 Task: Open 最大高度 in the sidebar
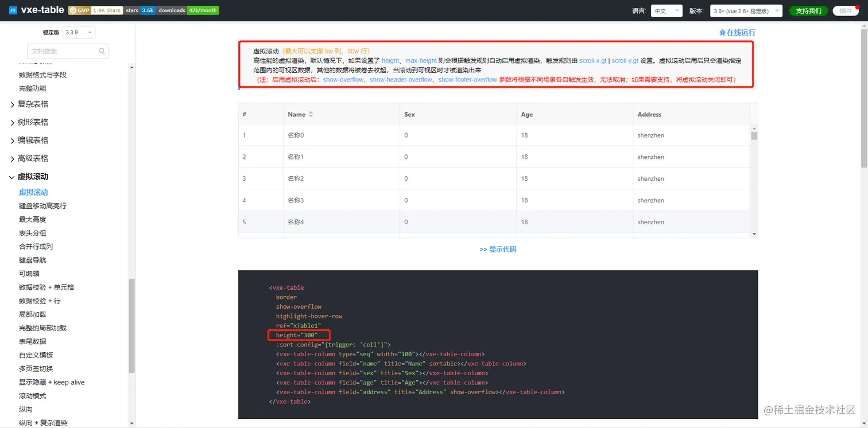[x=32, y=219]
